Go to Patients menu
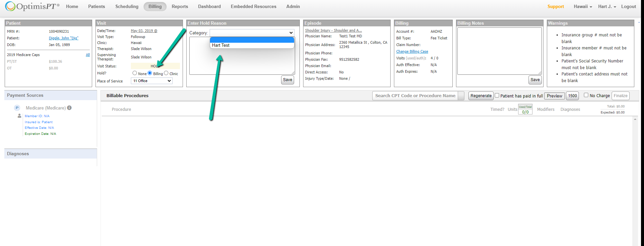The width and height of the screenshot is (644, 246). click(x=96, y=6)
